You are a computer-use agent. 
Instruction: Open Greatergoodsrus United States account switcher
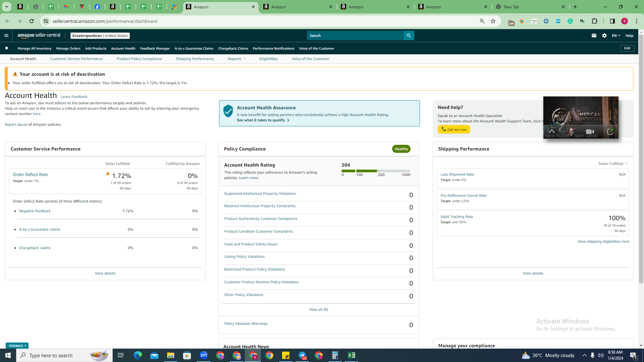[x=100, y=36]
